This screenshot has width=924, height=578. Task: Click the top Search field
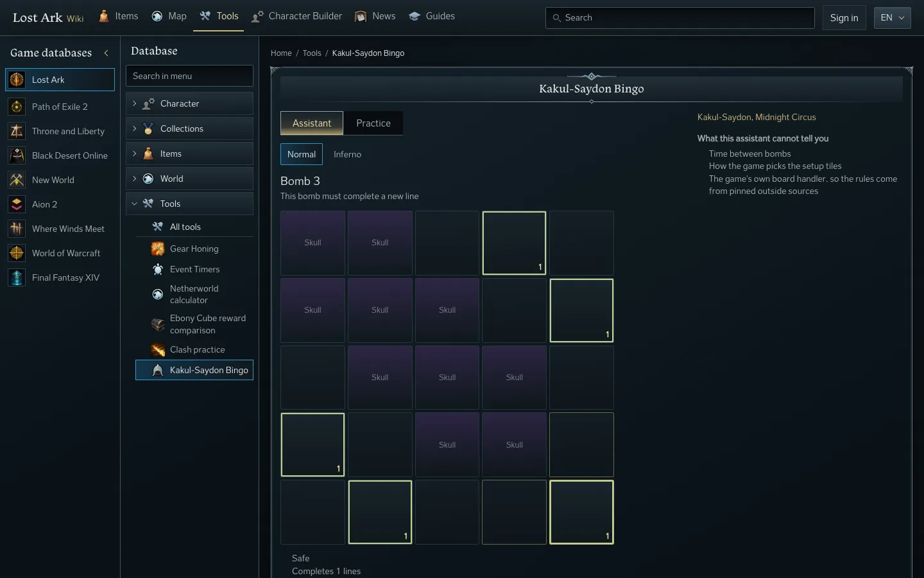pos(680,18)
